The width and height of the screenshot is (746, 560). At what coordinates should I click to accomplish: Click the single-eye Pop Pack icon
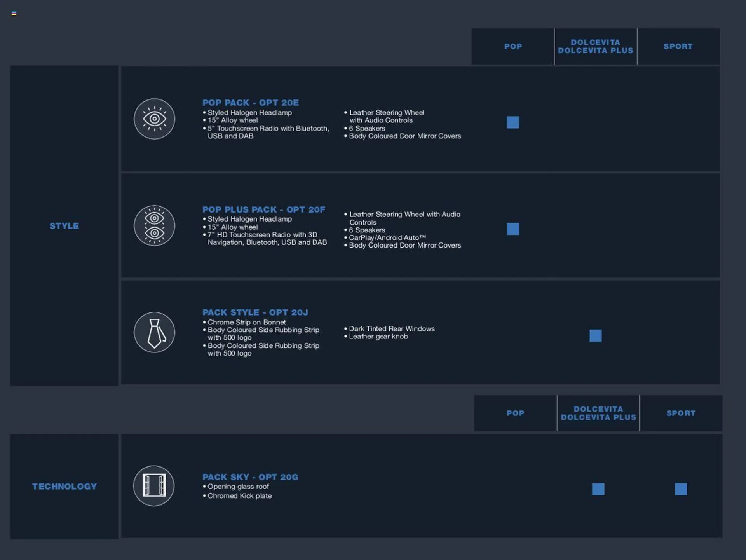[x=154, y=119]
